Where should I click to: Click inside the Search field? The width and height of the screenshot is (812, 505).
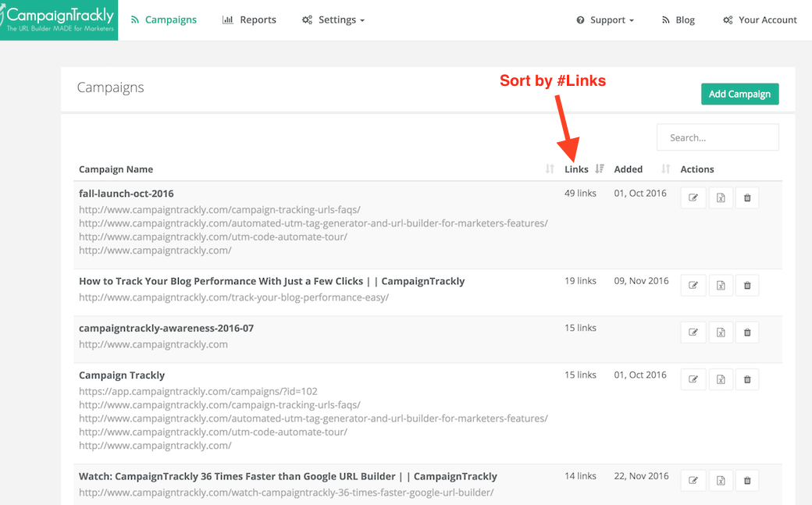pyautogui.click(x=717, y=137)
